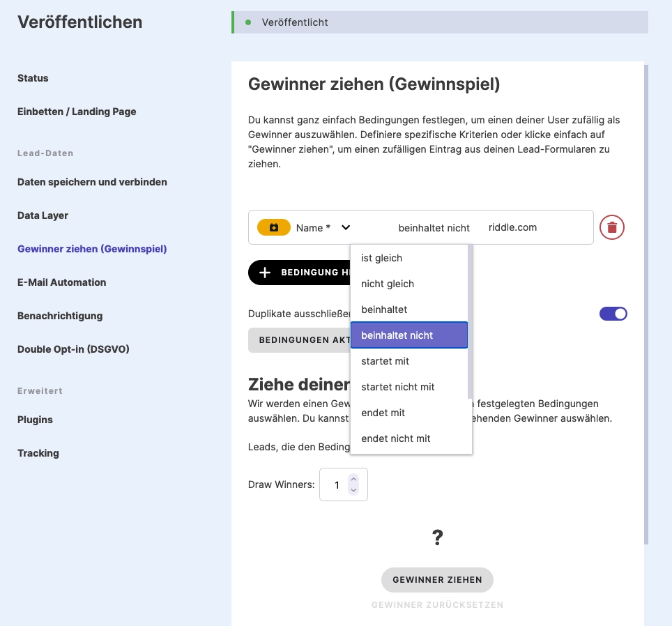
Task: Click the down arrow of Draw Winners stepper
Action: coord(353,490)
